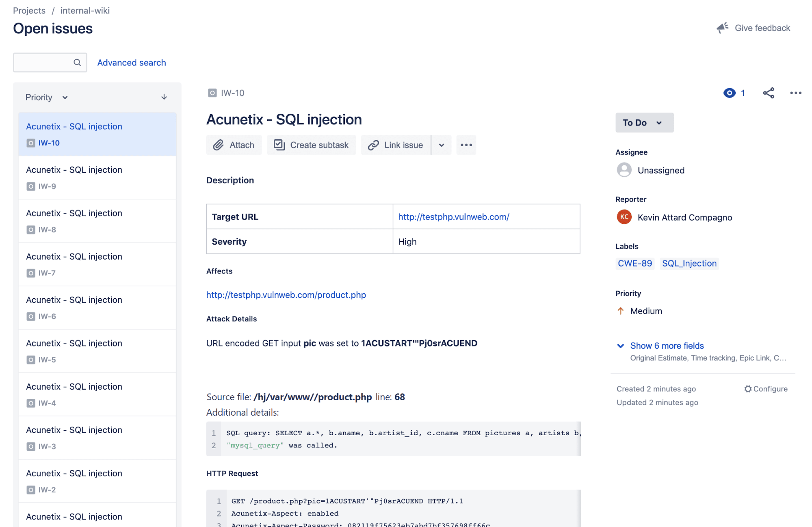Select issue IW-3 in the list
Viewport: 812px width, 527px height.
[97, 438]
